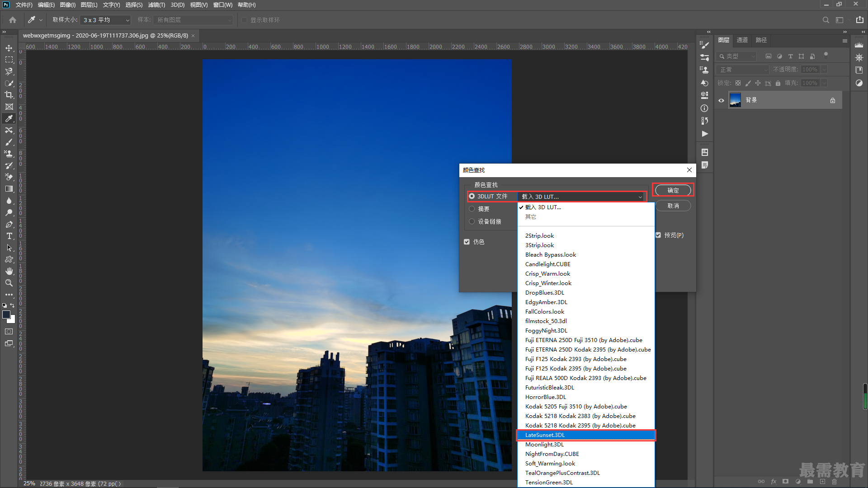Hide the 背景 layer visibility eye
The height and width of the screenshot is (488, 868).
point(721,100)
